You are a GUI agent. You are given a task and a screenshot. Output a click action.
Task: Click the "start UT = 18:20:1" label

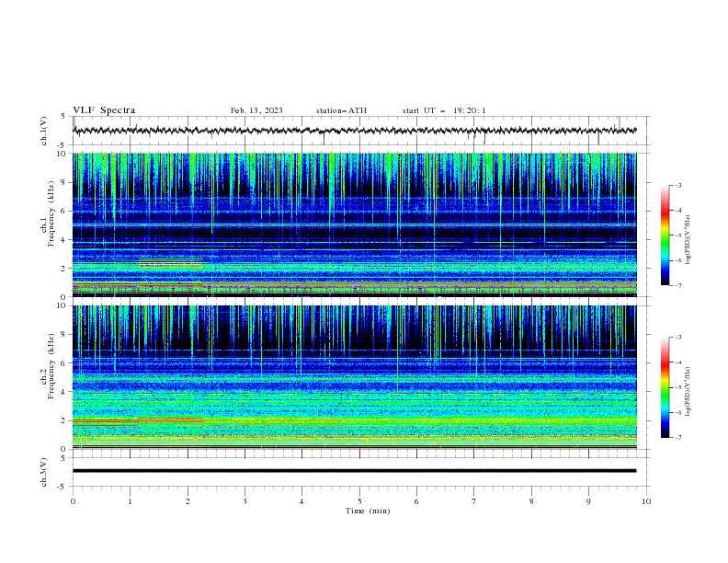tap(444, 110)
